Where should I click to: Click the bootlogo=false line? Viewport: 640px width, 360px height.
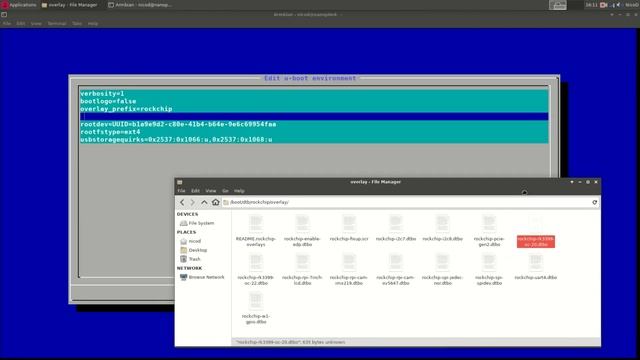314,101
